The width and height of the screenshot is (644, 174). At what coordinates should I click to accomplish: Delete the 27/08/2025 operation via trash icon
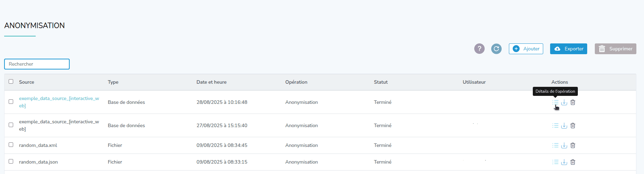[573, 126]
